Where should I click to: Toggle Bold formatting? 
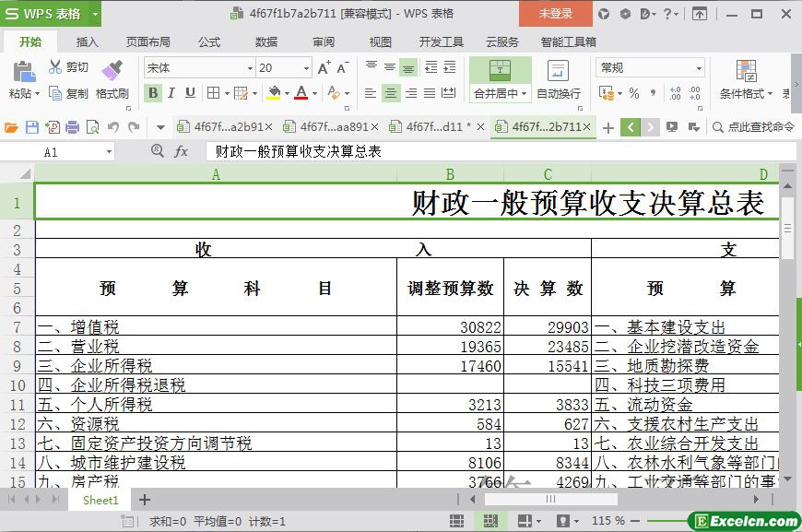[153, 93]
